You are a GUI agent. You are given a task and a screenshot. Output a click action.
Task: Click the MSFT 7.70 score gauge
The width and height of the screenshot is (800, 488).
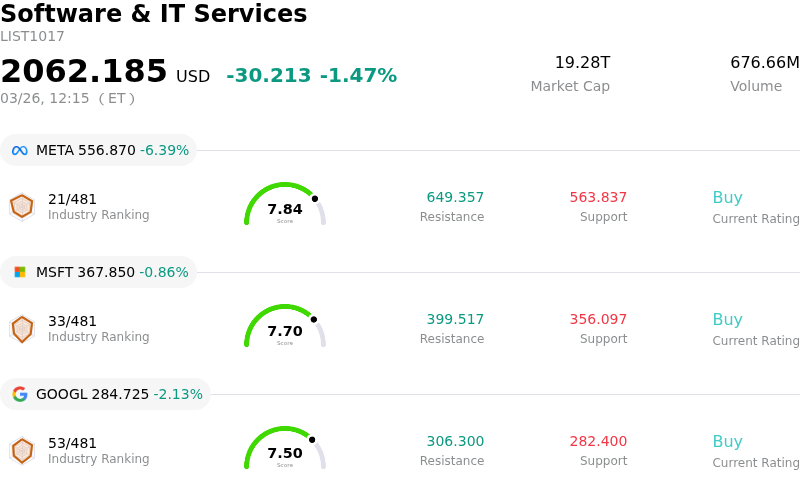285,328
